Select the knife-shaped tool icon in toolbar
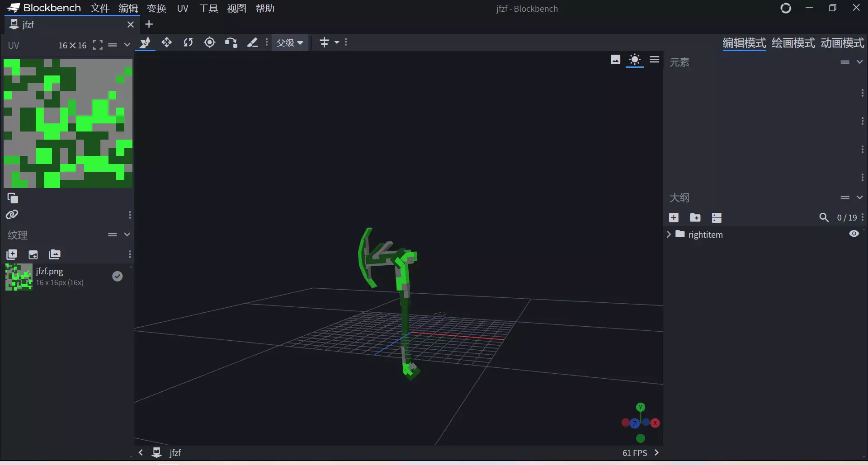This screenshot has width=868, height=465. click(x=252, y=42)
